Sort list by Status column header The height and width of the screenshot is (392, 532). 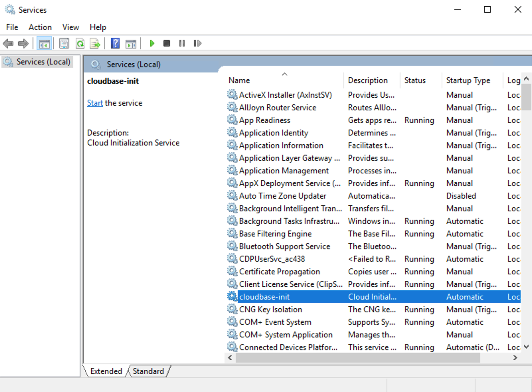pos(415,80)
